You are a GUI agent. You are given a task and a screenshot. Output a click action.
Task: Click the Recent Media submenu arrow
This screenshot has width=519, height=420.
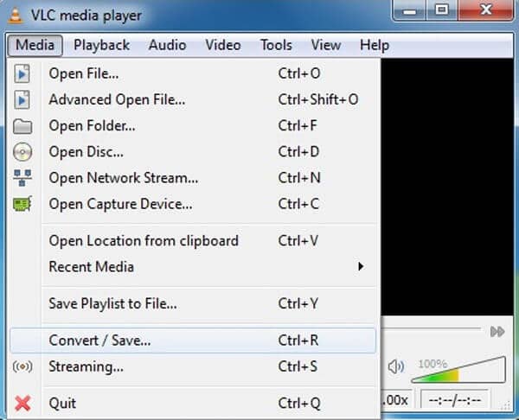tap(361, 266)
